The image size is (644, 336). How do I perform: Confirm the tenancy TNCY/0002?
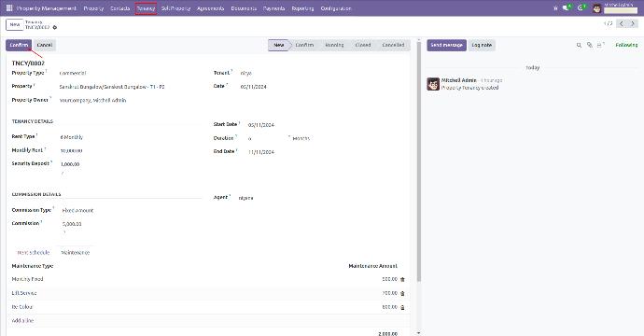pos(19,45)
